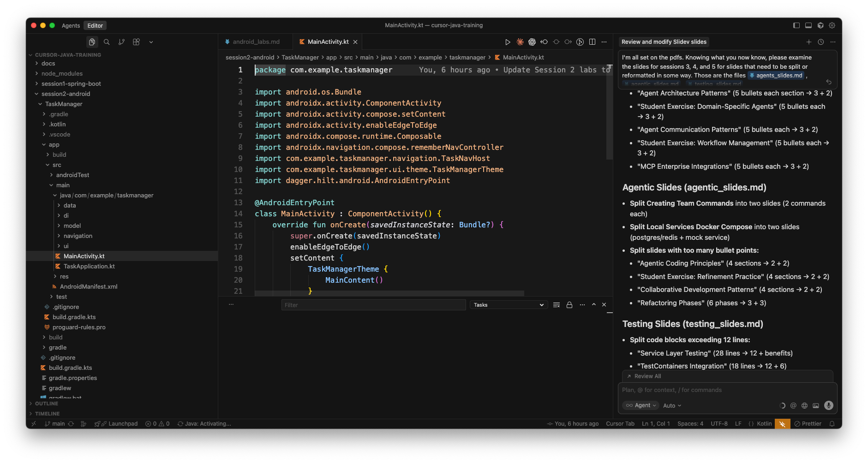Clear the output panel list icon

[x=557, y=305]
